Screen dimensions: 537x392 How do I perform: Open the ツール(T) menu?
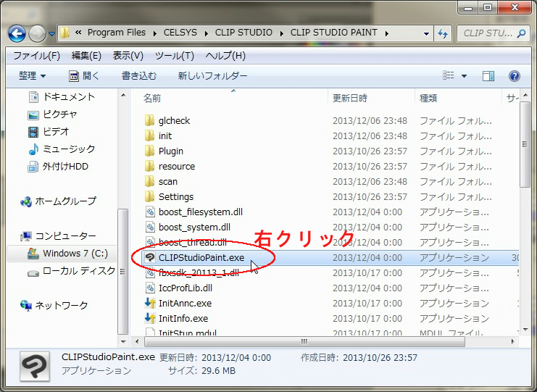(174, 56)
